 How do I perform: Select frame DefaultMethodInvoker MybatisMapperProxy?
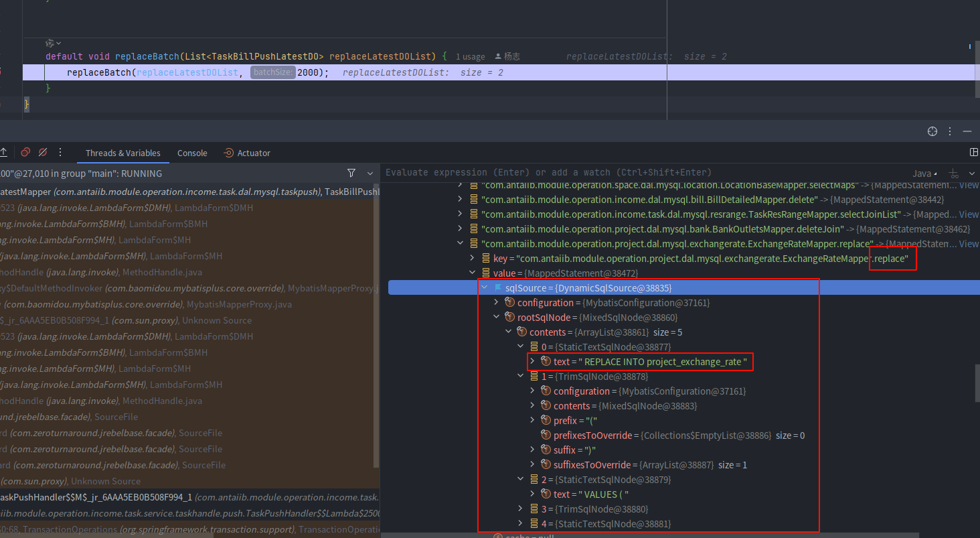(189, 288)
